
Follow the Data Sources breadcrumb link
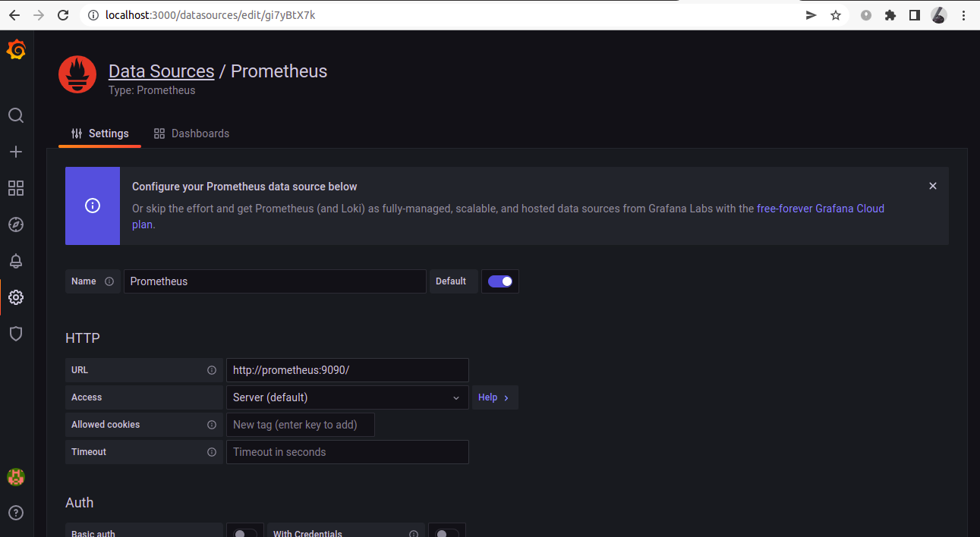click(162, 71)
